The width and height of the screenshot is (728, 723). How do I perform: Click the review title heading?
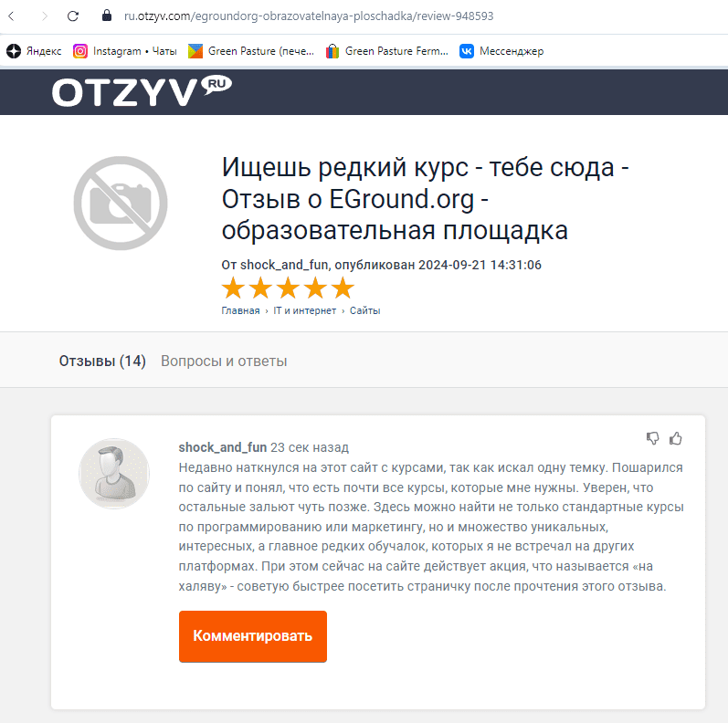point(425,199)
